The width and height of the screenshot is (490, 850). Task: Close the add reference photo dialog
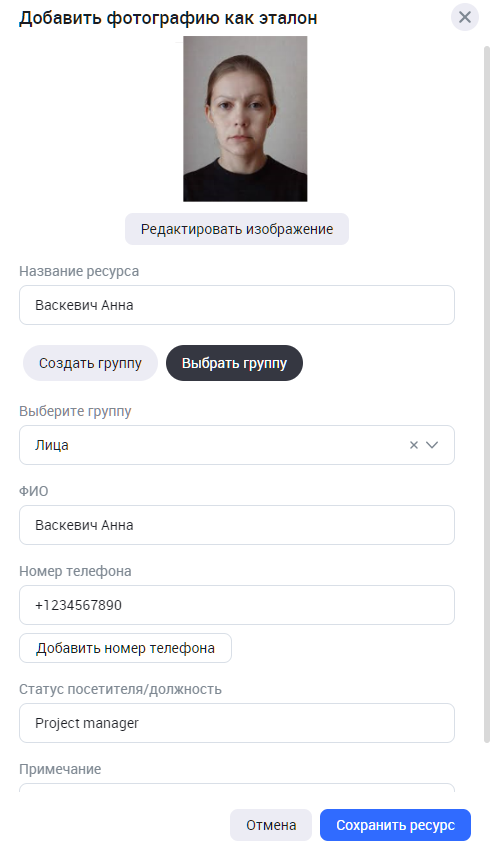pos(465,17)
